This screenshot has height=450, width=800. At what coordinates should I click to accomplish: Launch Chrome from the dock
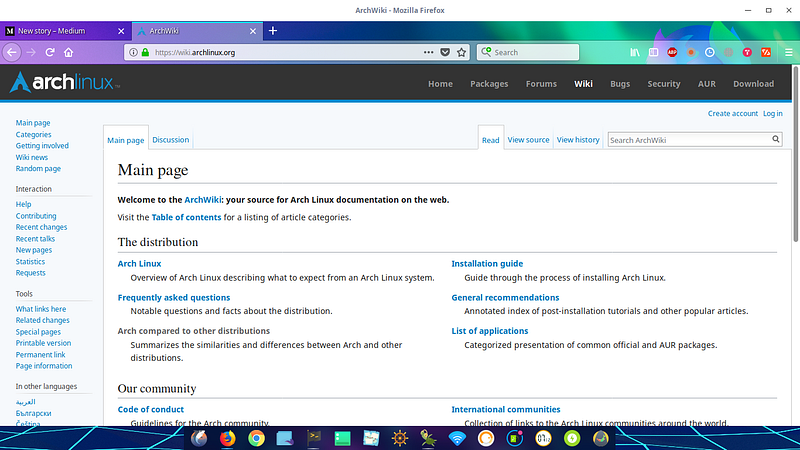[256, 438]
